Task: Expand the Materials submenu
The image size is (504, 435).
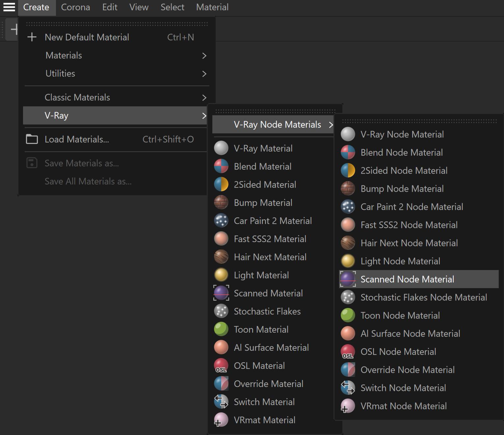Action: coord(117,55)
